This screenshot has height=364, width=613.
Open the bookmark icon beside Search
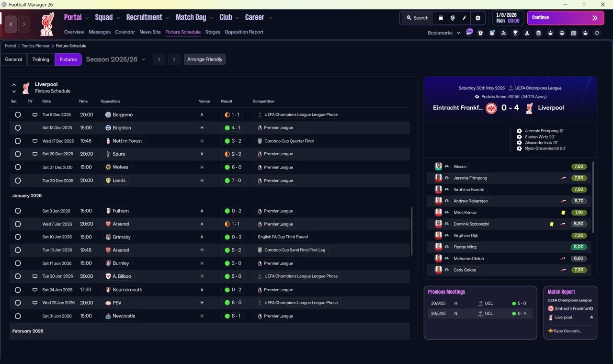coord(441,18)
